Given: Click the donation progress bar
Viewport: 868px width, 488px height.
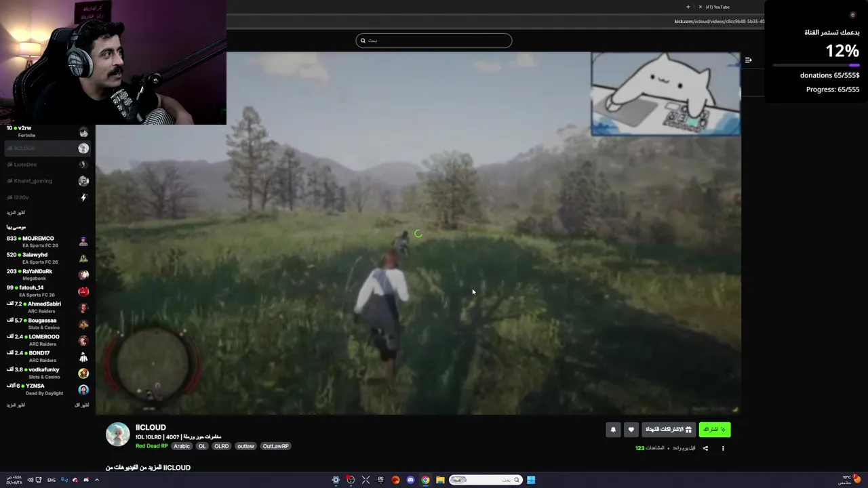Looking at the screenshot, I should (816, 65).
